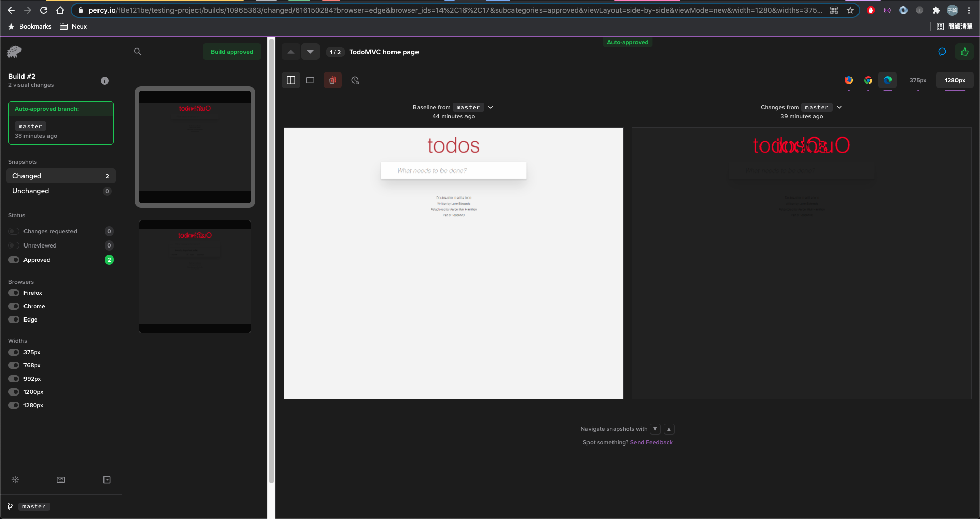Select the Unchanged snapshots category

61,191
